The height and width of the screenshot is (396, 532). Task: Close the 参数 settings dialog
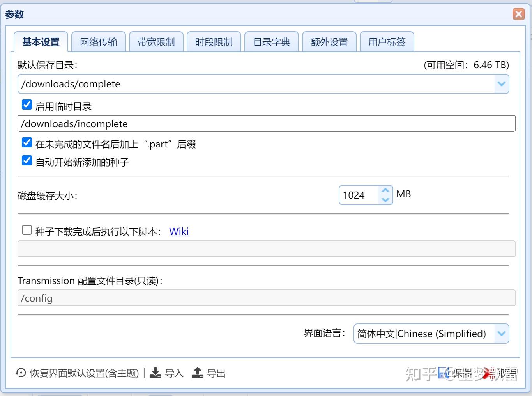(x=518, y=14)
